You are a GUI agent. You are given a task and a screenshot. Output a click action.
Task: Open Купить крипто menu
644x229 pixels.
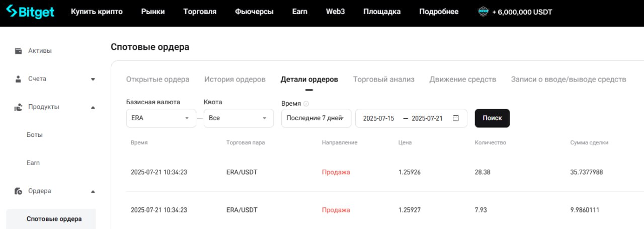click(97, 12)
